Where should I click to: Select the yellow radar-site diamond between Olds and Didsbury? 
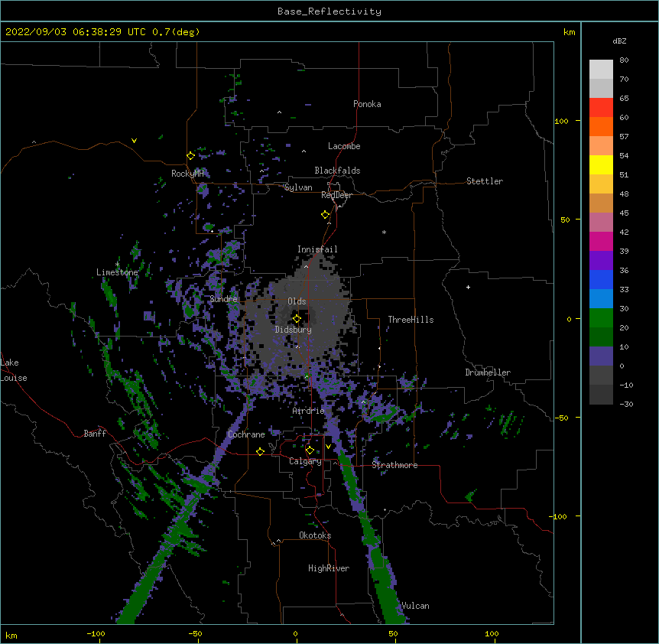(x=297, y=319)
